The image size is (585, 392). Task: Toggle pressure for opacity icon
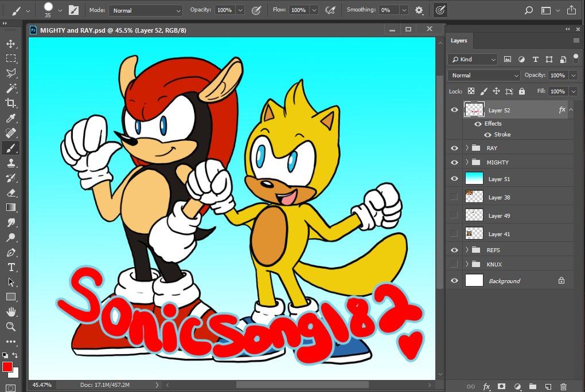[x=256, y=10]
